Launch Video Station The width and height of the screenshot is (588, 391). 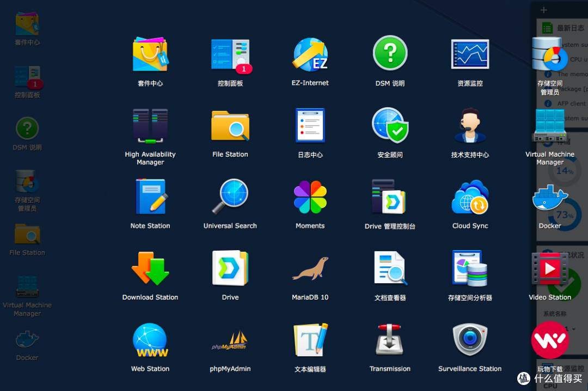point(550,269)
